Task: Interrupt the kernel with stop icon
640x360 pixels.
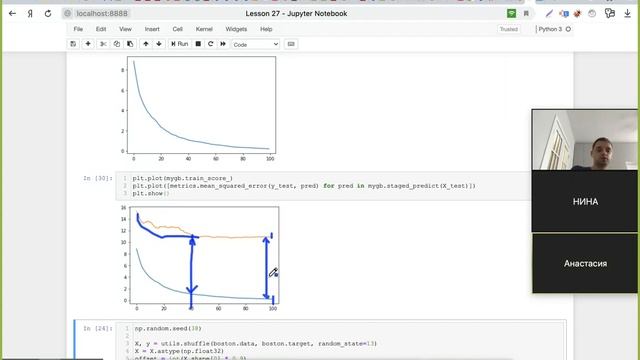Action: pos(198,44)
